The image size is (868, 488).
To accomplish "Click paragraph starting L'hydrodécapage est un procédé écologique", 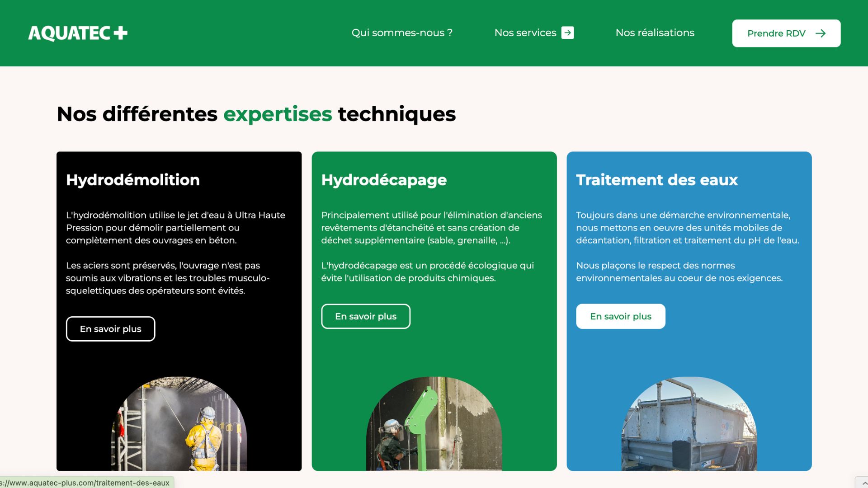I will (x=428, y=272).
